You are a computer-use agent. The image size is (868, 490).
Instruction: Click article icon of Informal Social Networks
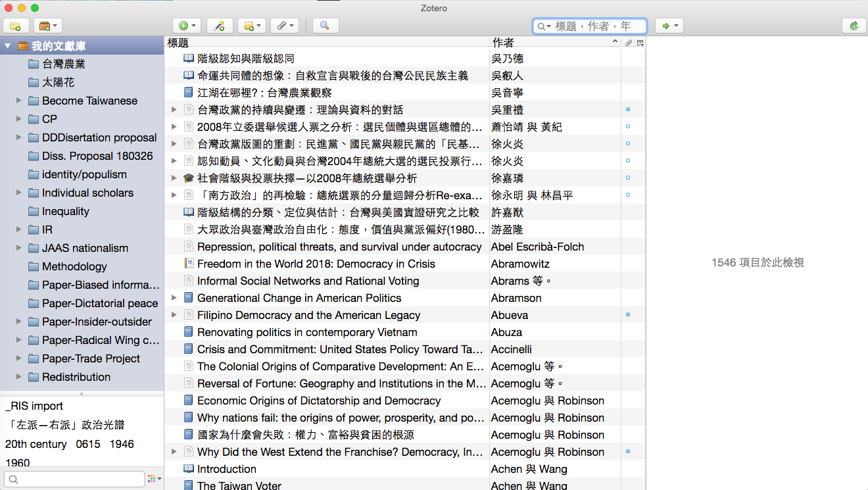pos(189,281)
